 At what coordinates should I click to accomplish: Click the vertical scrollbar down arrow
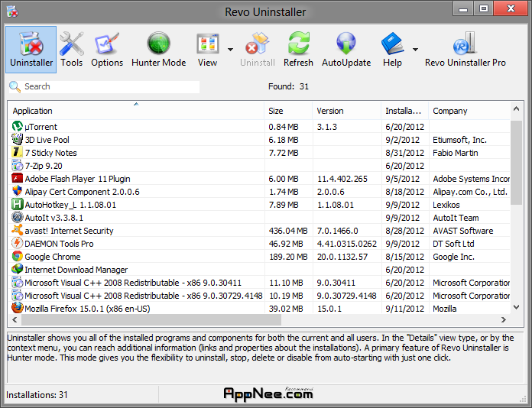(x=517, y=307)
